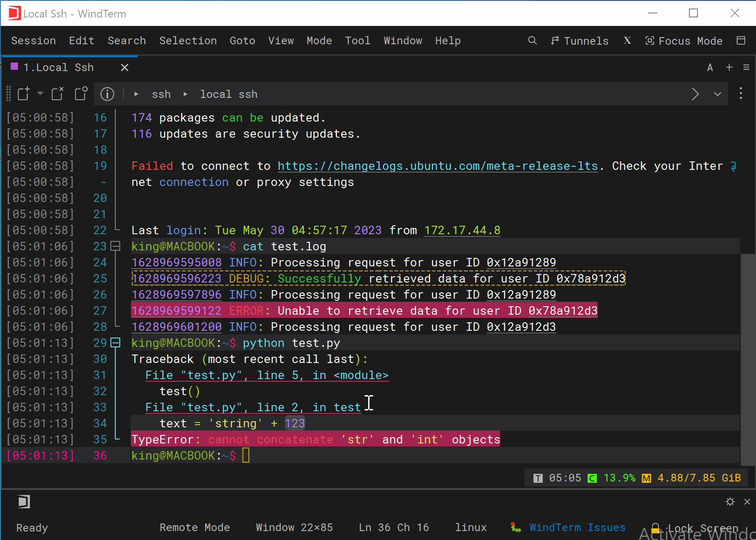
Task: Open the WindTerm Issues link
Action: 577,527
